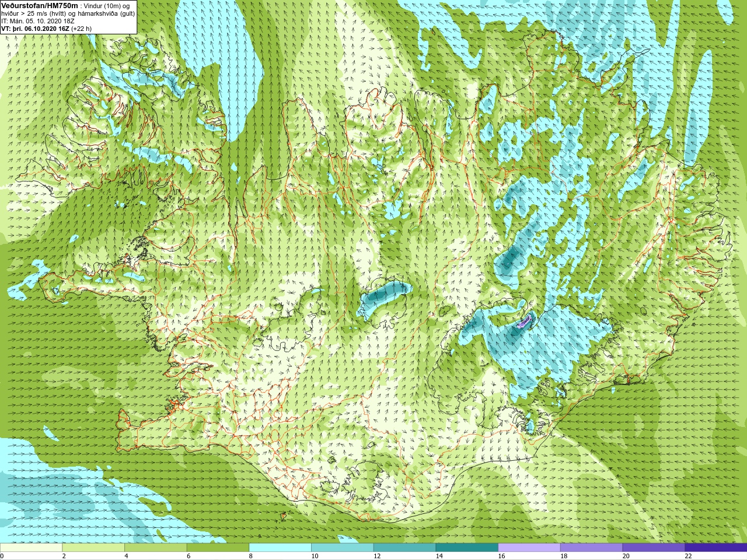Click the pale yellow 0–2 m/s legend swatch

tap(31, 548)
